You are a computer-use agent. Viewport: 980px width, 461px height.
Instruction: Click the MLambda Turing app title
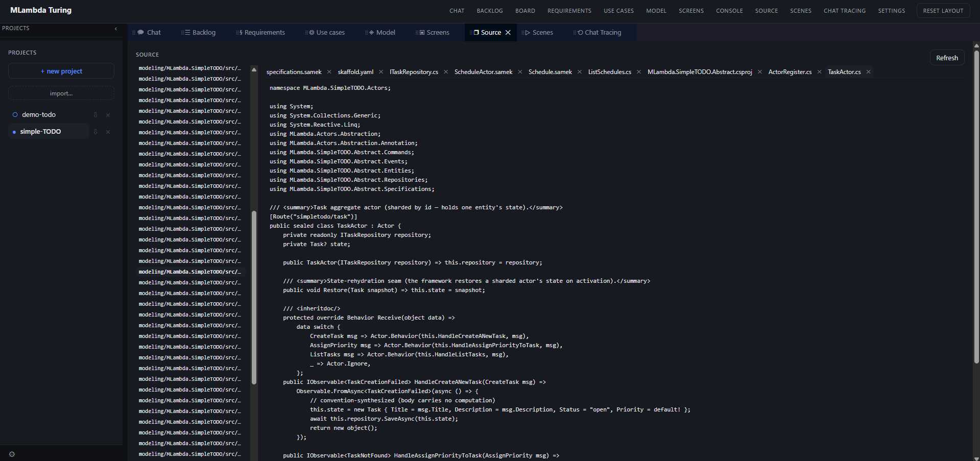(x=41, y=10)
